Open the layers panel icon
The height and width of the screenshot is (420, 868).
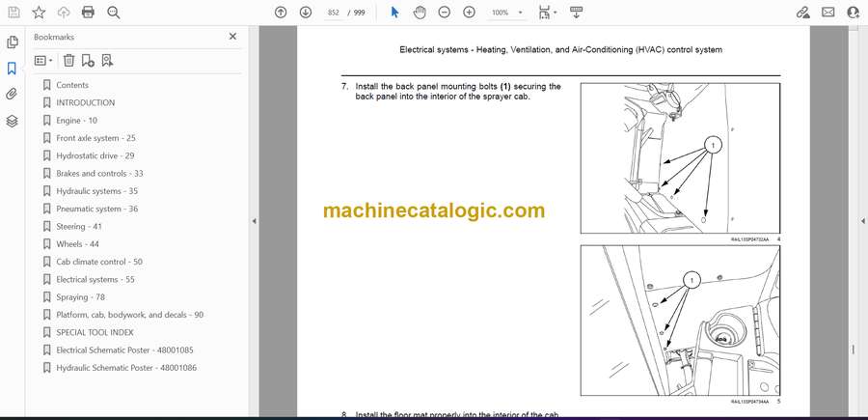click(12, 121)
